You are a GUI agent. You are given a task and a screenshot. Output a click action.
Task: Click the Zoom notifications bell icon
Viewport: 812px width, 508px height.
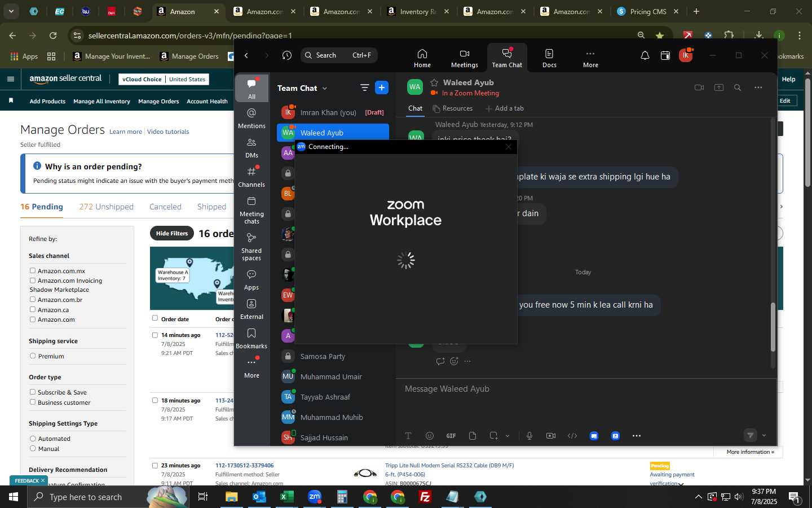coord(645,55)
